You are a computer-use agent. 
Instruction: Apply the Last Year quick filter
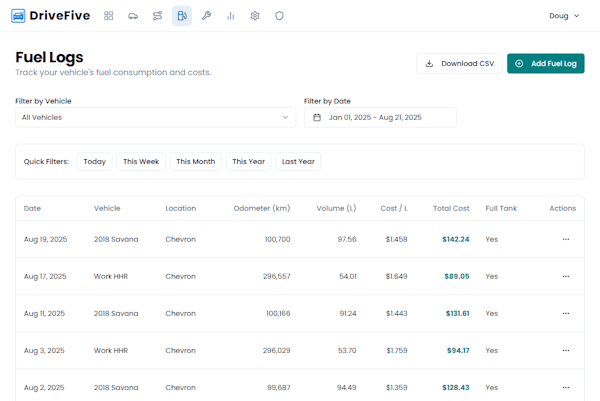(298, 161)
